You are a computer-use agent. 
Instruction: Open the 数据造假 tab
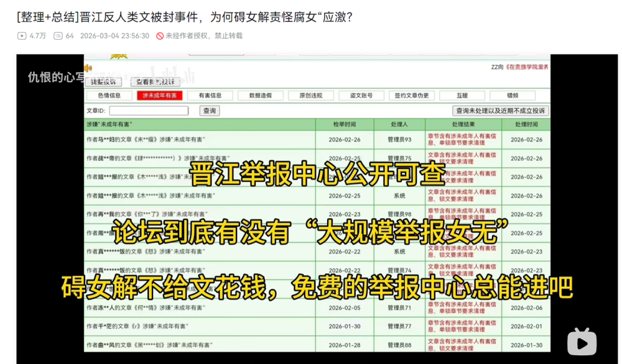[x=260, y=96]
